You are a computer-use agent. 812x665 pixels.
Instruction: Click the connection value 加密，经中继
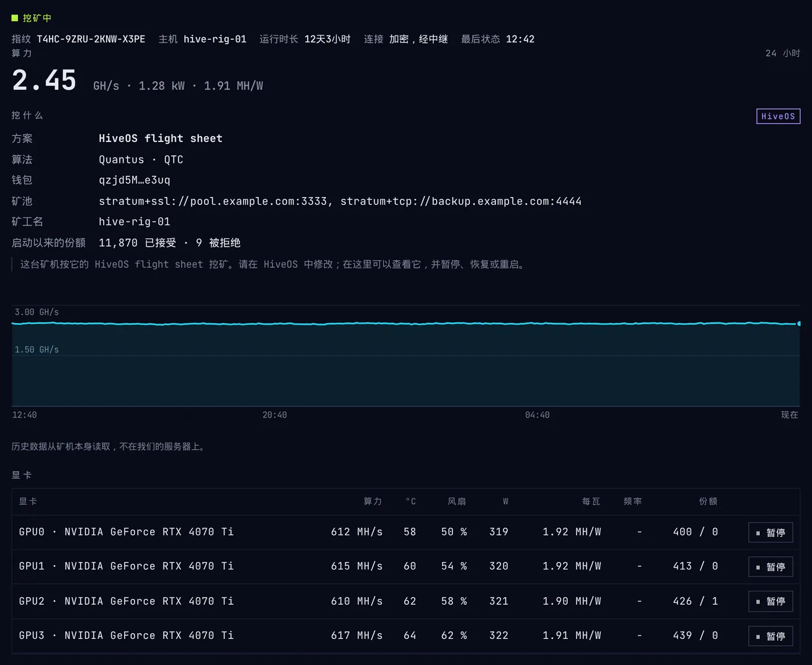point(418,39)
